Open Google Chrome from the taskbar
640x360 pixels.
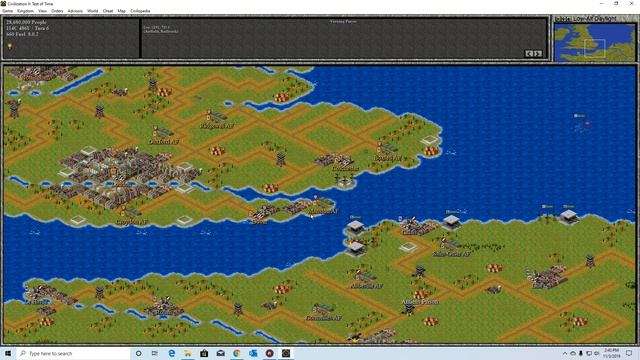pyautogui.click(x=237, y=353)
